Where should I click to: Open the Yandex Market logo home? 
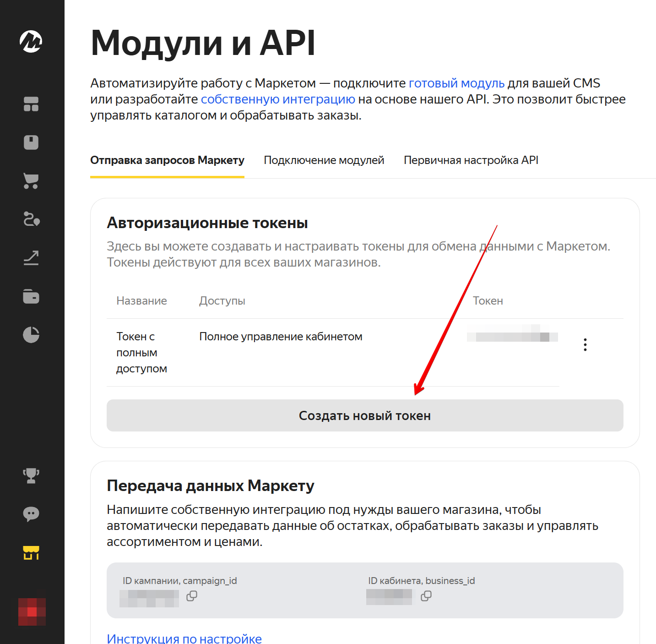31,41
